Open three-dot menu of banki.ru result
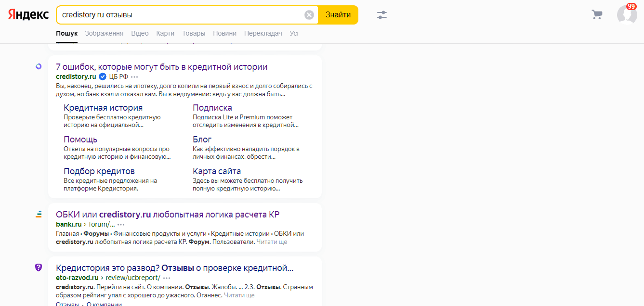Screen dimensions: 644x306 coord(121,225)
